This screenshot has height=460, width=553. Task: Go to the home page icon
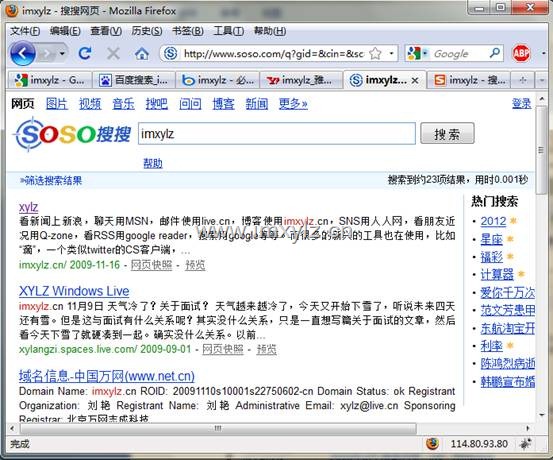(141, 54)
